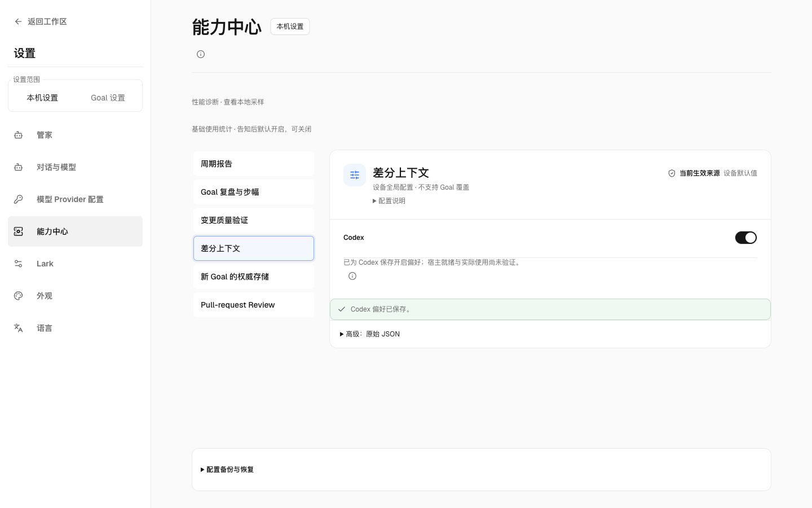Open Lark settings page
This screenshot has width=812, height=508.
pos(75,264)
